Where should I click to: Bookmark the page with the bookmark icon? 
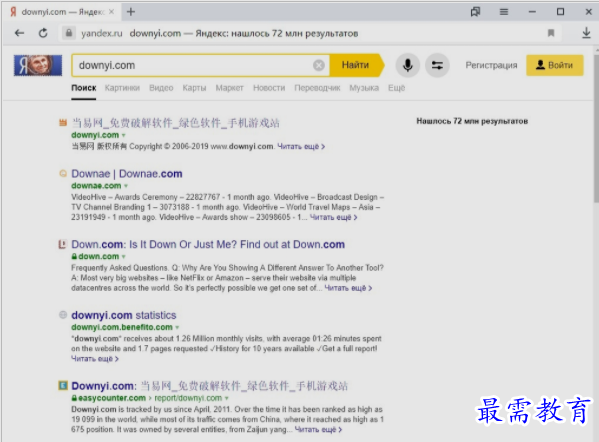tap(551, 33)
